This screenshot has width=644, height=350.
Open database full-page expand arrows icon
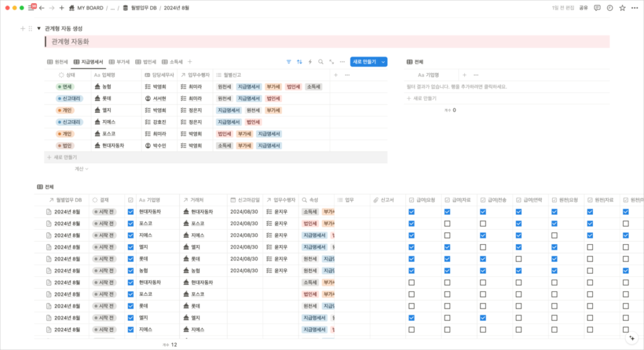[331, 62]
